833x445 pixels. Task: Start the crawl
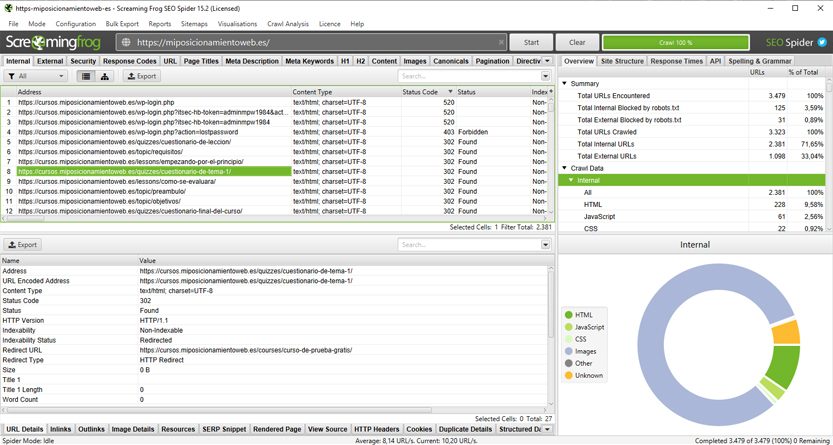531,42
